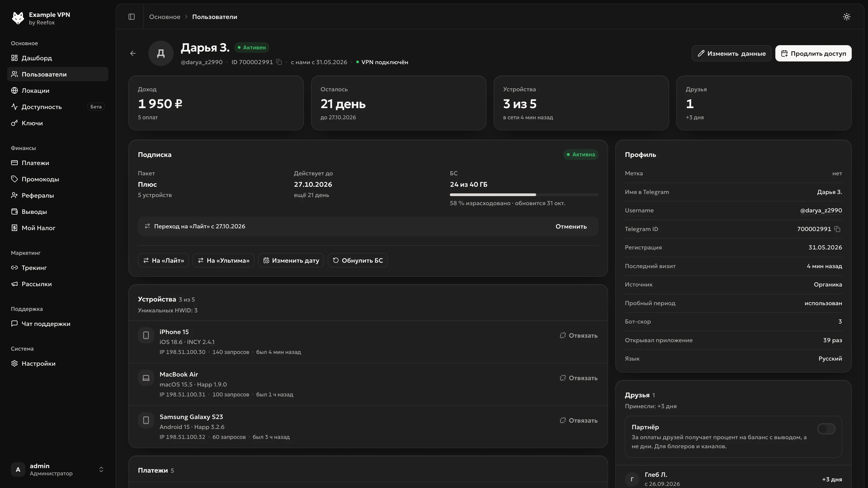Screen dimensions: 868x488
Task: Go back with the left arrow
Action: pyautogui.click(x=133, y=53)
